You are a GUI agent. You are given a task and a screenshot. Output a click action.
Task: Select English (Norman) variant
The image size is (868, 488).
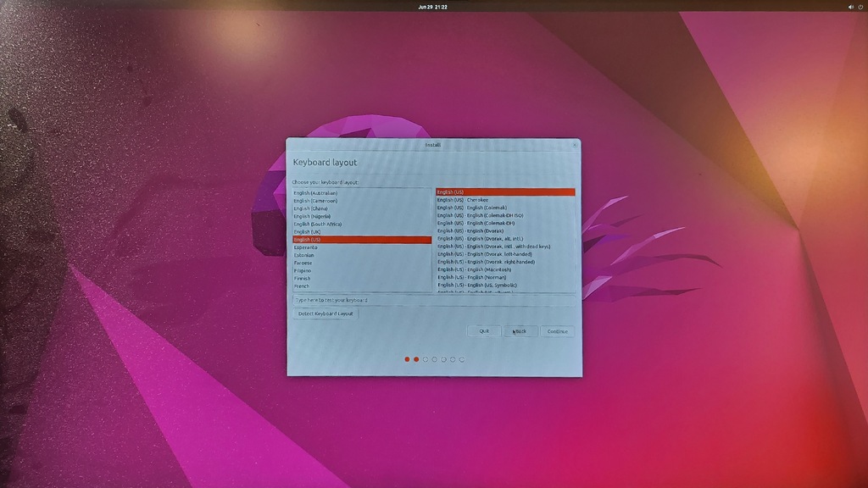(505, 277)
